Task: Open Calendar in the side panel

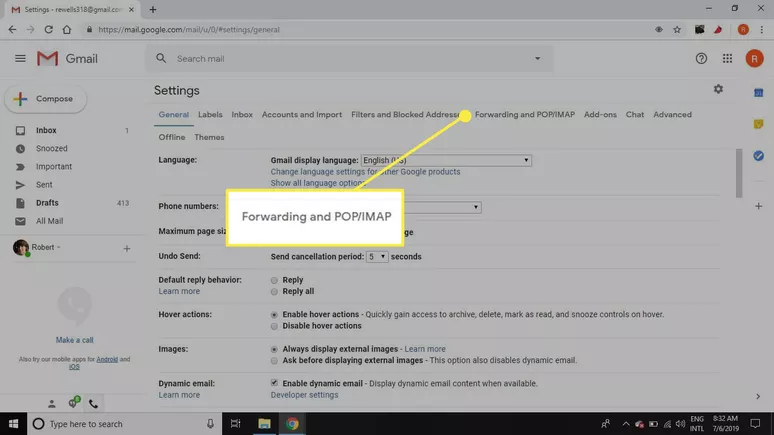Action: click(x=759, y=92)
